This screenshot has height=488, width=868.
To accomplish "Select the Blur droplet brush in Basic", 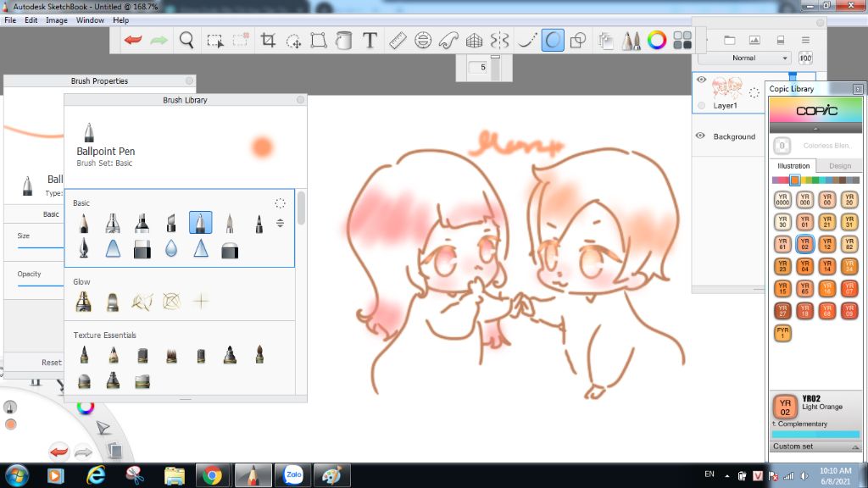I will [171, 250].
